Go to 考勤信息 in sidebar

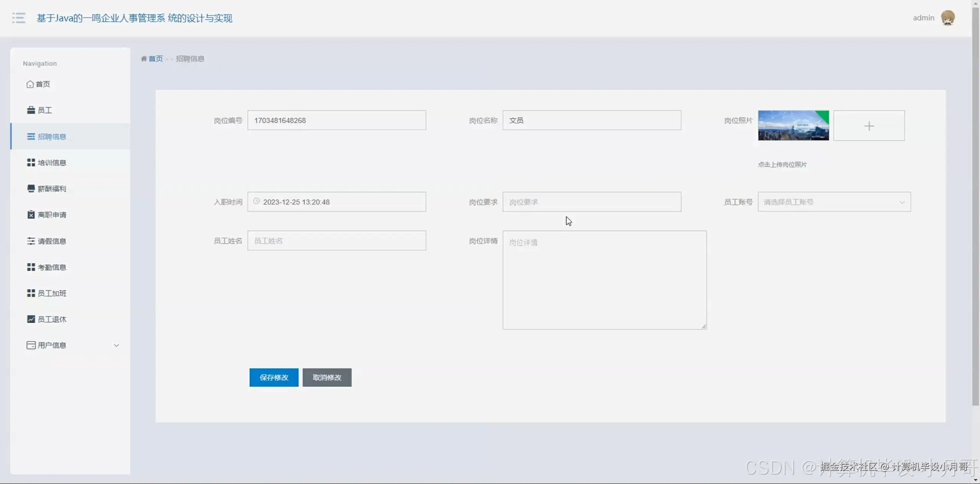click(52, 267)
